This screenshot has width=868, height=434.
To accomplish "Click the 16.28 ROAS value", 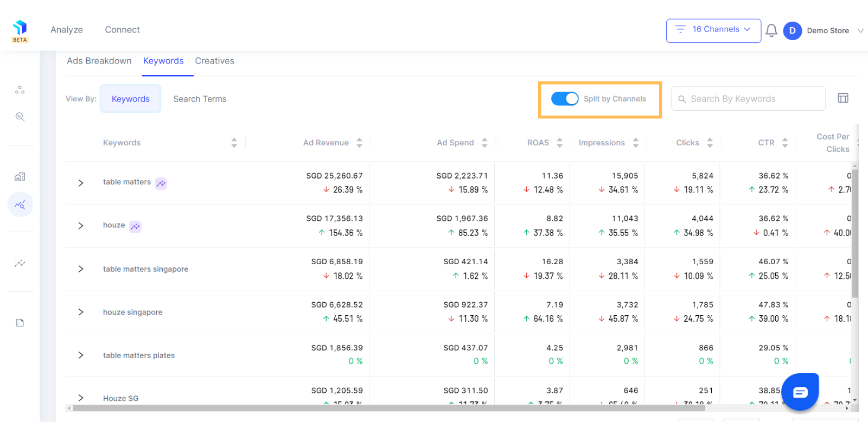I will (x=552, y=261).
